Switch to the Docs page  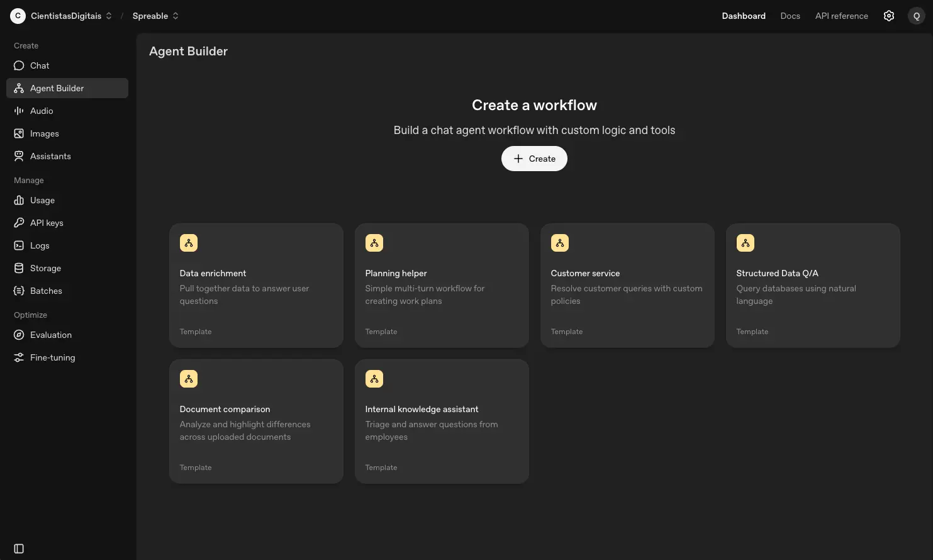pos(790,16)
